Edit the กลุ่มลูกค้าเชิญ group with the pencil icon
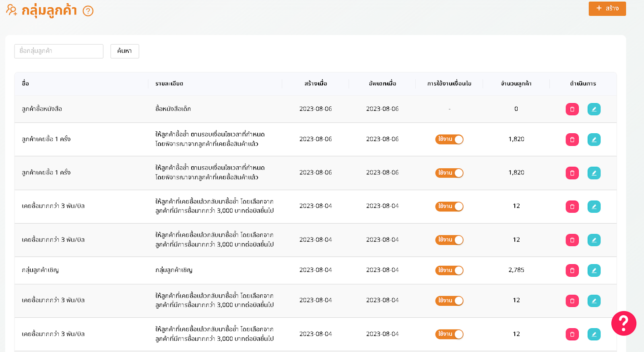 [594, 270]
